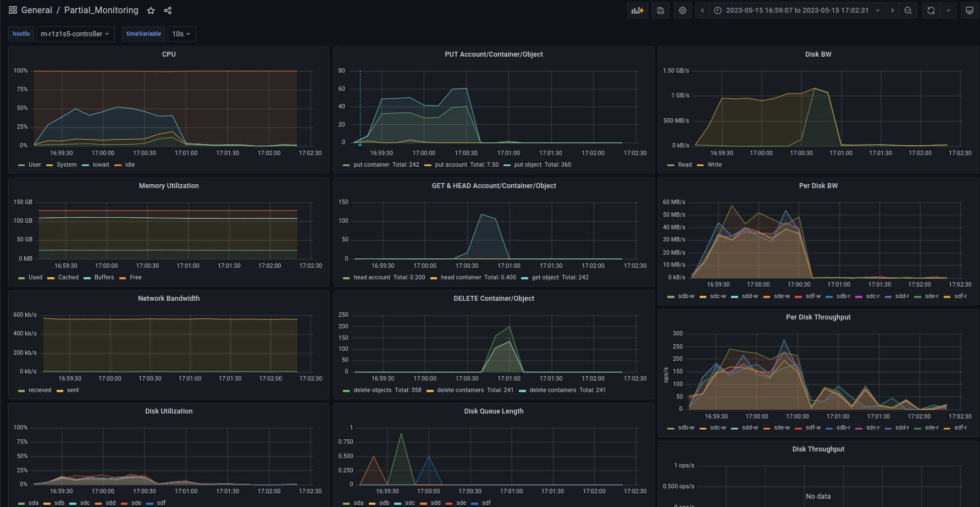This screenshot has height=507, width=980.
Task: Click the Add panel icon
Action: (x=637, y=10)
